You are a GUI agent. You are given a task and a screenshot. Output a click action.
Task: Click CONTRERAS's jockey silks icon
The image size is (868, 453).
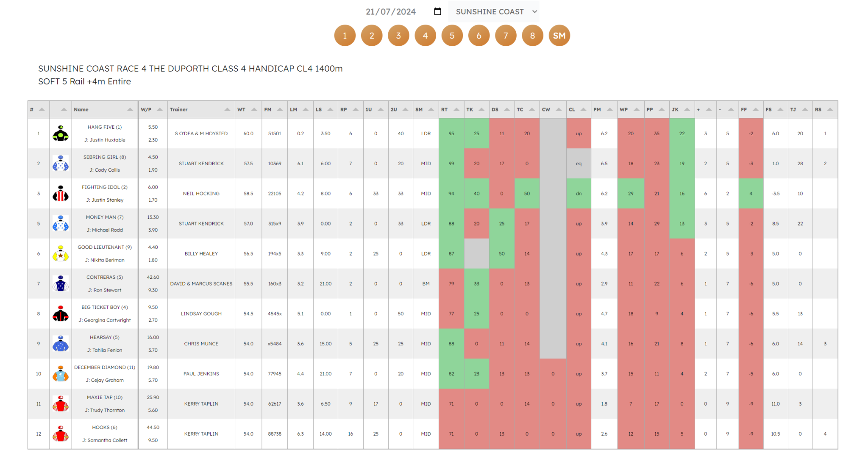61,283
